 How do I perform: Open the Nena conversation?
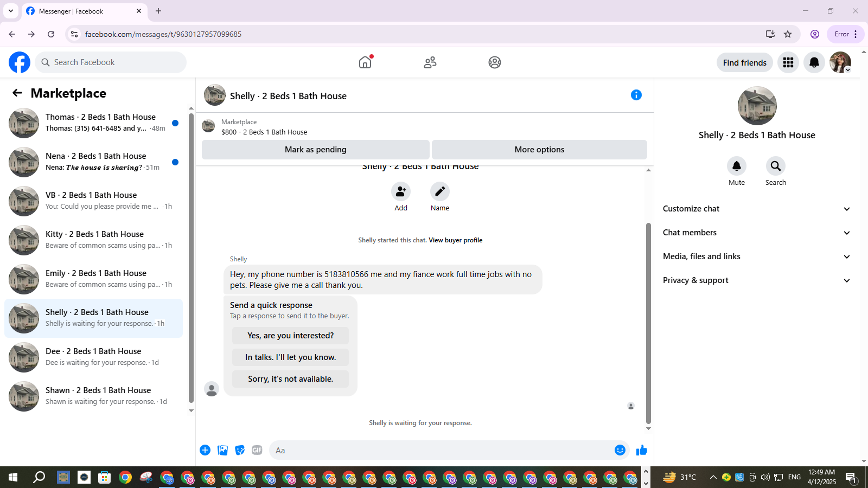pyautogui.click(x=94, y=162)
